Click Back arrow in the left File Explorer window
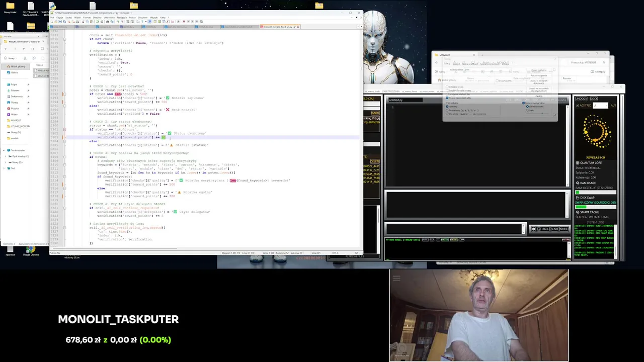 point(6,49)
